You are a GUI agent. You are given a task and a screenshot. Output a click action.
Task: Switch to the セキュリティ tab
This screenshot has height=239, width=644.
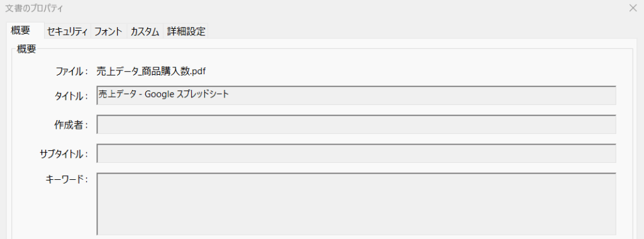pos(67,31)
